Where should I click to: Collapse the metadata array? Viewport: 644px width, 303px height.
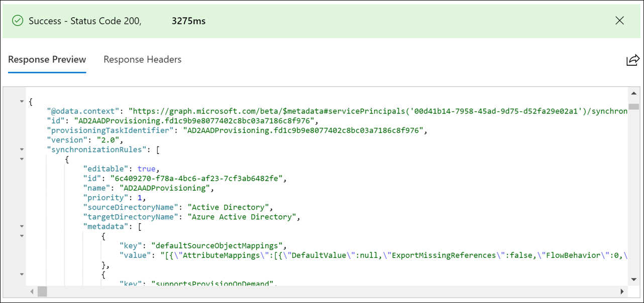click(21, 226)
